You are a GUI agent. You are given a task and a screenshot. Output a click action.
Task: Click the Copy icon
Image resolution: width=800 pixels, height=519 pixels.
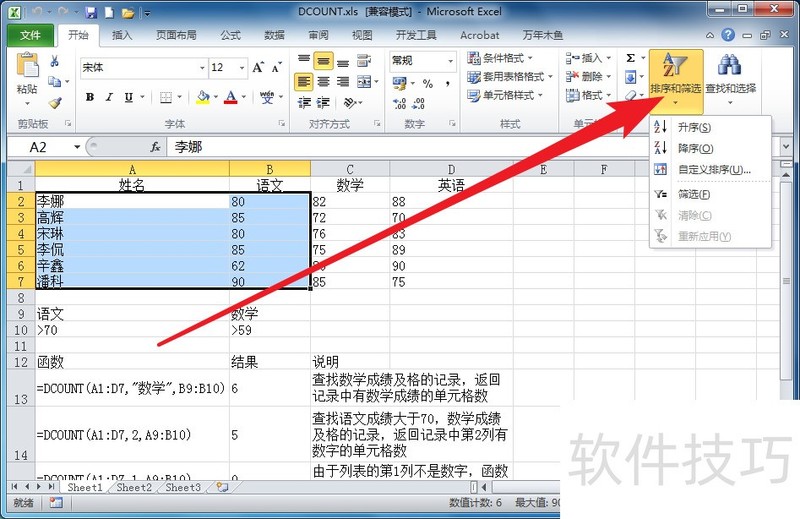click(x=55, y=81)
